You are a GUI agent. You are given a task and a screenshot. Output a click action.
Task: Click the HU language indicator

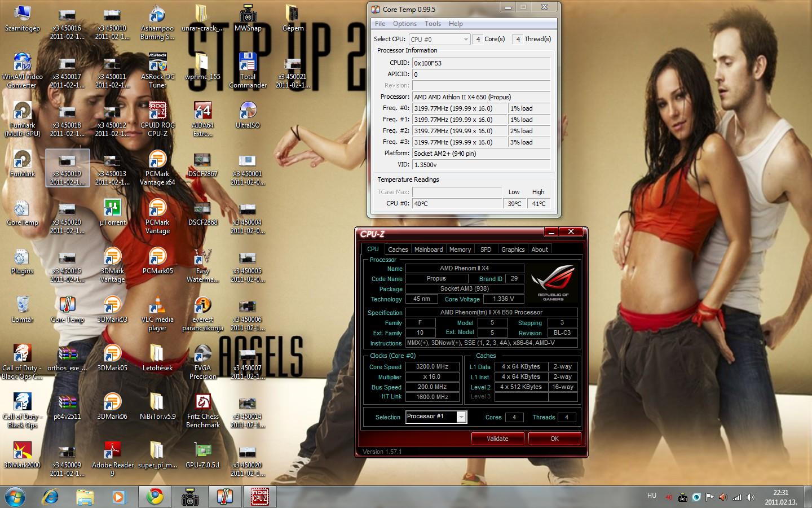point(652,496)
